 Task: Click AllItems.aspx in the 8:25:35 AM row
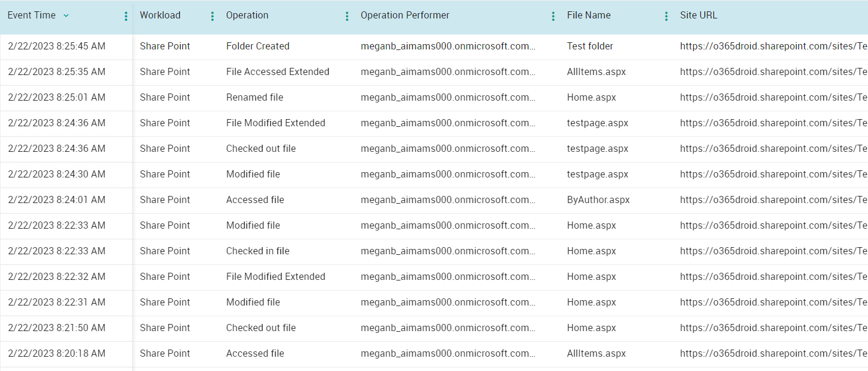click(x=597, y=72)
